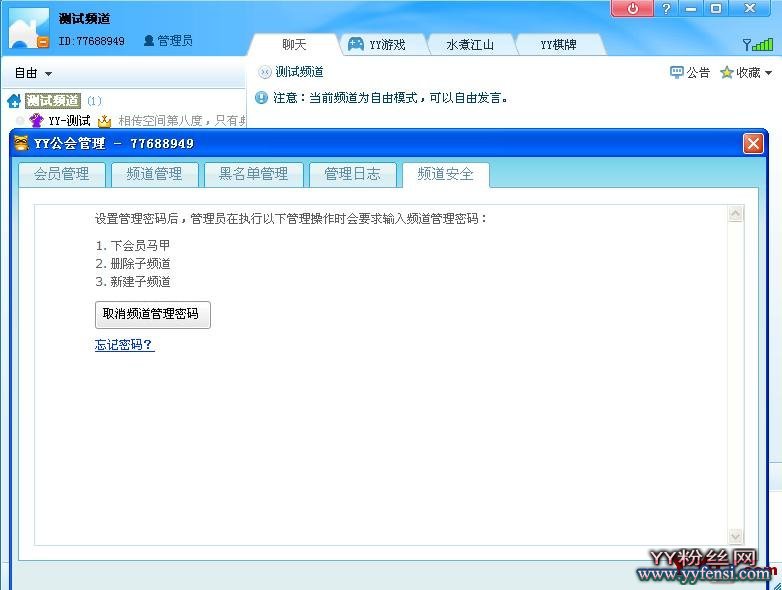This screenshot has height=590, width=782.
Task: Switch to the 管理日志 tab
Action: click(352, 174)
